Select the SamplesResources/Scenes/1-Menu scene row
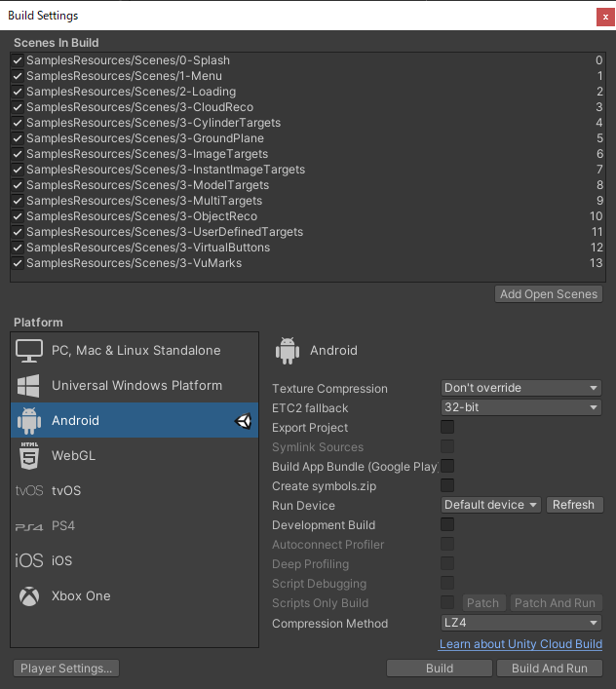This screenshot has height=689, width=616. click(308, 76)
